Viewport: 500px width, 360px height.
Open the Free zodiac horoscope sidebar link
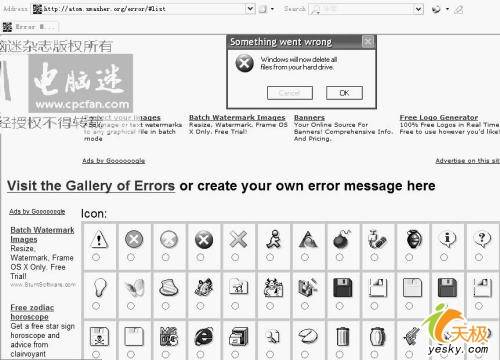32,312
